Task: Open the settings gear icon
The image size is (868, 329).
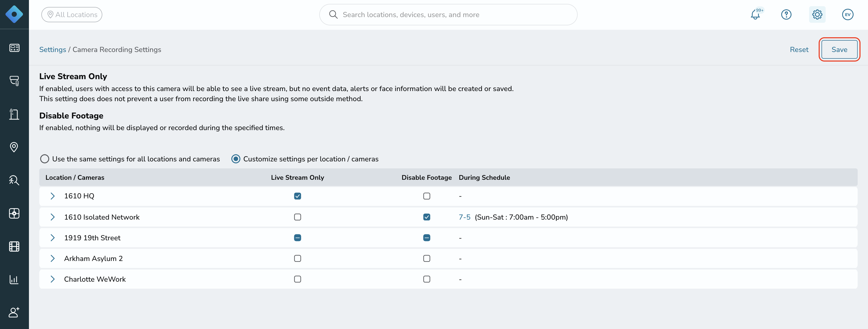Action: tap(817, 14)
